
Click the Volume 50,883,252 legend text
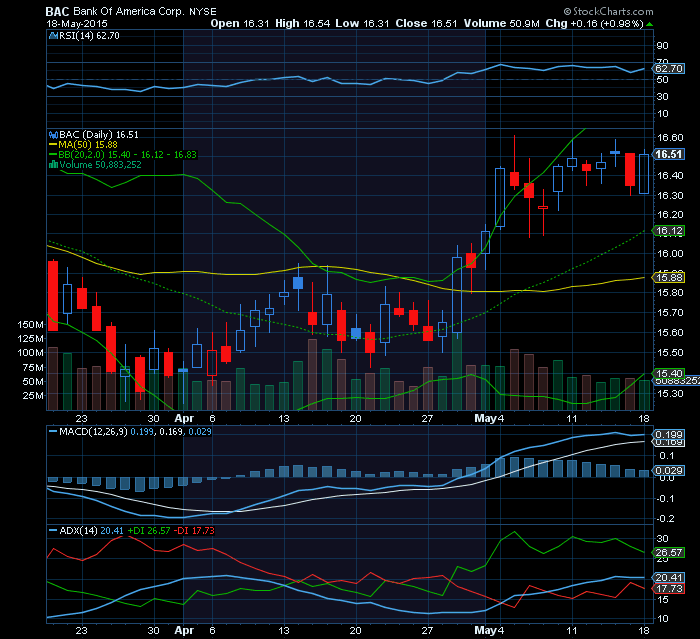point(100,165)
